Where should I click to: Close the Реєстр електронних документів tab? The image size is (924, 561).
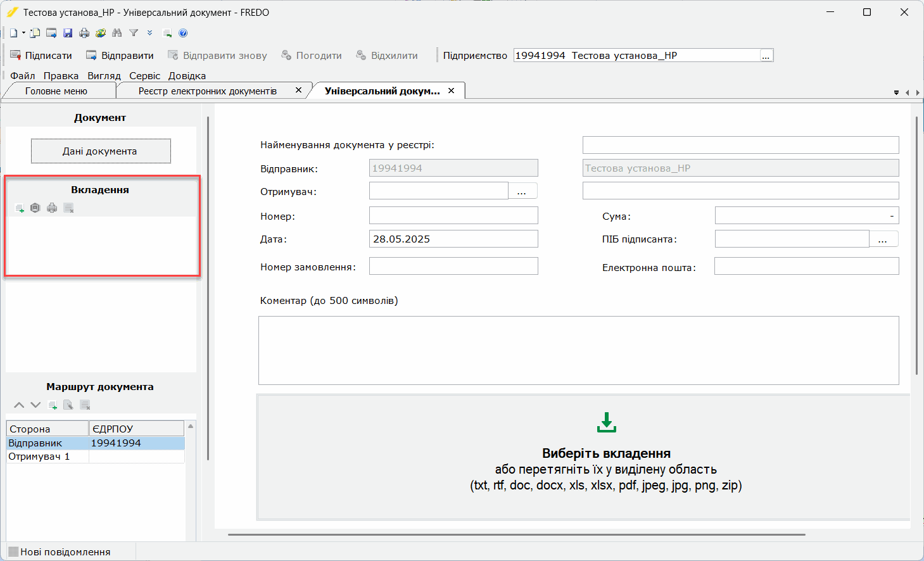click(298, 91)
